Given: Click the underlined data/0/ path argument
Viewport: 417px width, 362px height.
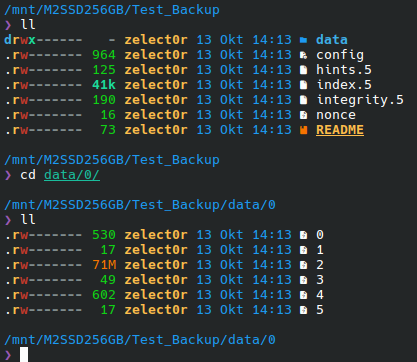Looking at the screenshot, I should coord(72,175).
